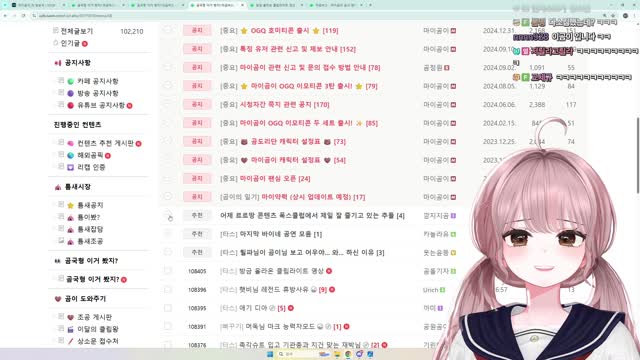Click the purple 방송 공지사항 board icon
The image size is (640, 360).
pos(71,93)
